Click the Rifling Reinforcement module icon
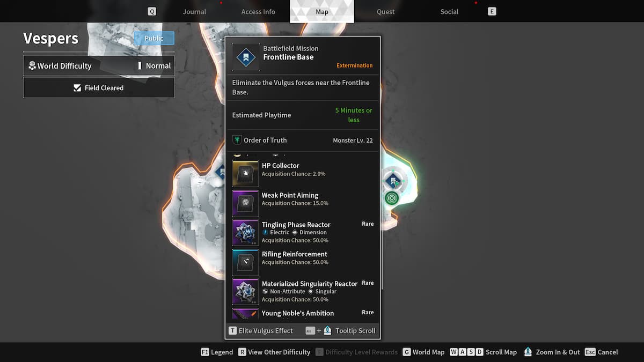 245,262
